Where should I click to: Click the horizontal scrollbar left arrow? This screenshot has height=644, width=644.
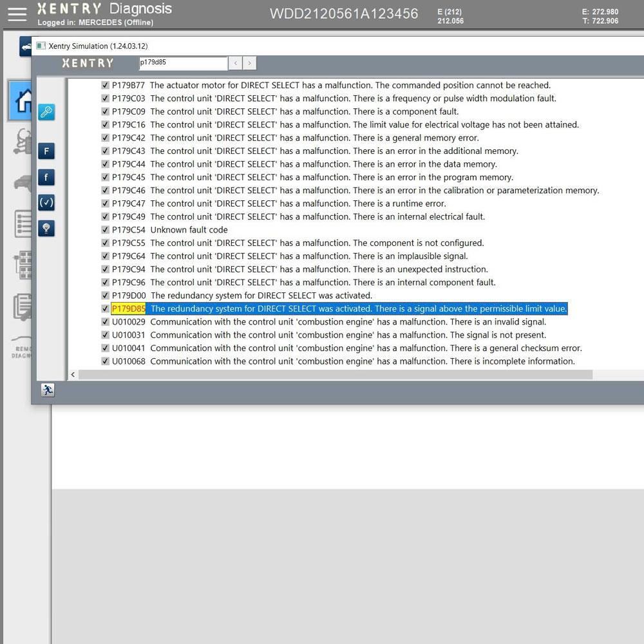tap(73, 375)
